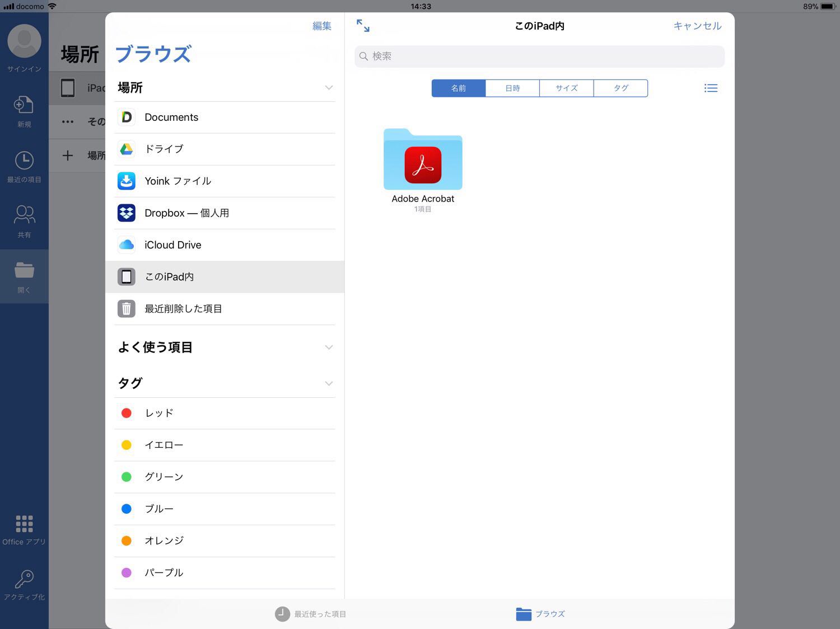Switch to list view layout
Image resolution: width=840 pixels, height=629 pixels.
711,88
